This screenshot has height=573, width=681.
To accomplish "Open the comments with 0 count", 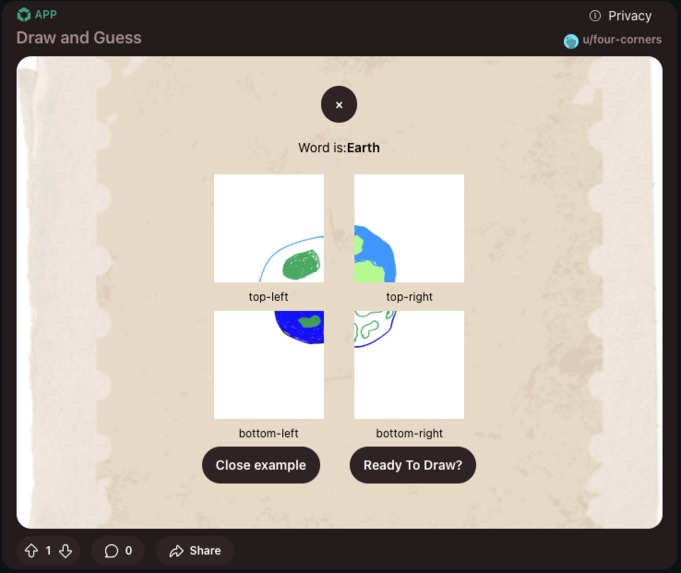I will click(118, 551).
